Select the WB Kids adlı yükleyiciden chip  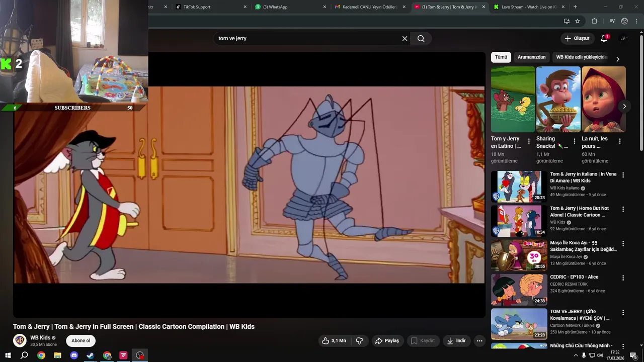pos(582,57)
